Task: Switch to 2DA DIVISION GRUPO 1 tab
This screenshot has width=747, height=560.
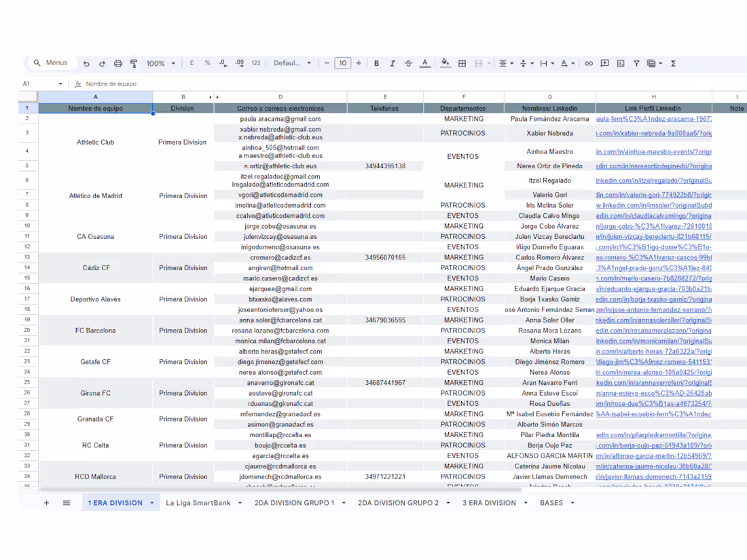Action: [x=295, y=503]
